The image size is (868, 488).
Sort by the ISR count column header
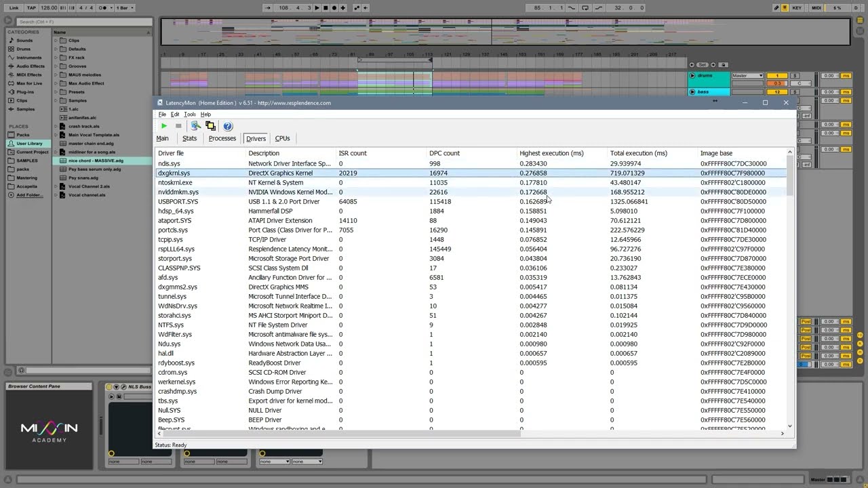pos(382,153)
